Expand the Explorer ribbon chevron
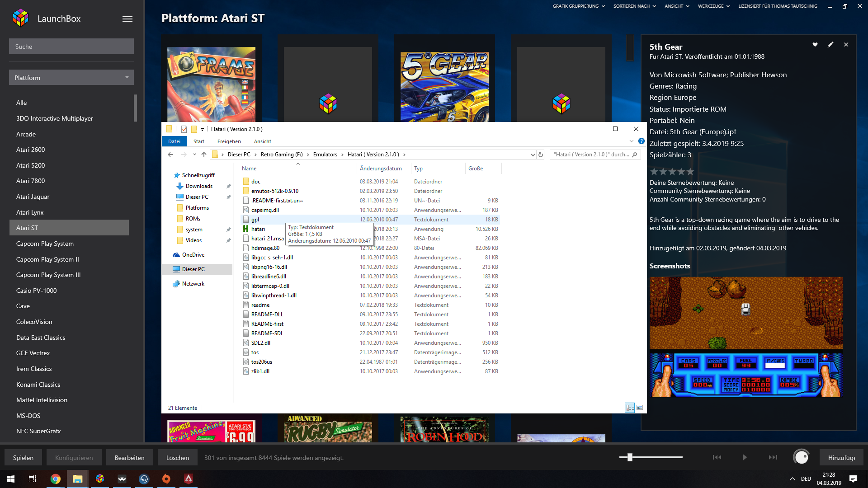Screen dimensions: 868x488 coord(632,141)
